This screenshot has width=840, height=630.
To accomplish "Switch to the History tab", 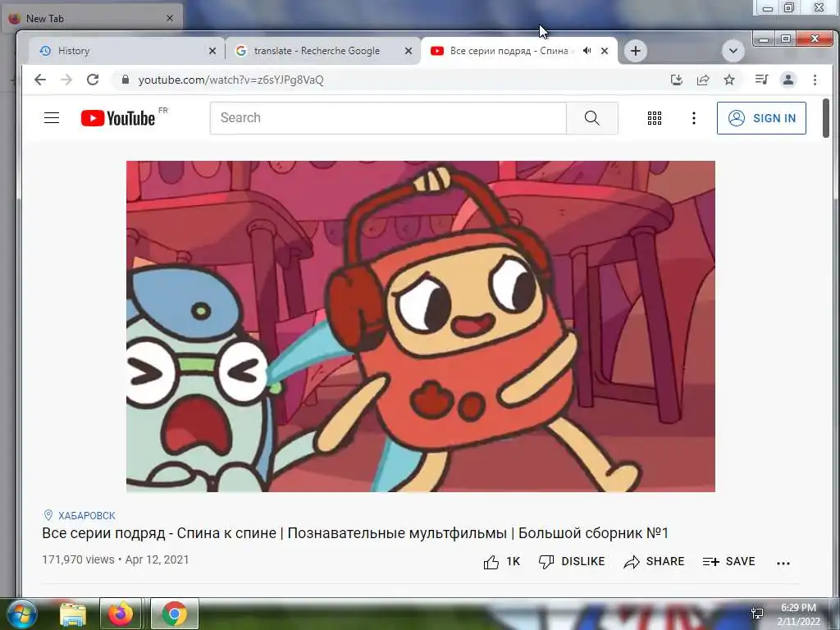I will (x=127, y=51).
